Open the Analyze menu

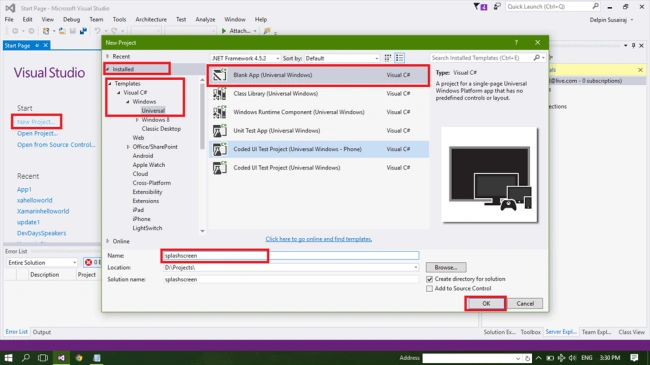click(x=205, y=19)
